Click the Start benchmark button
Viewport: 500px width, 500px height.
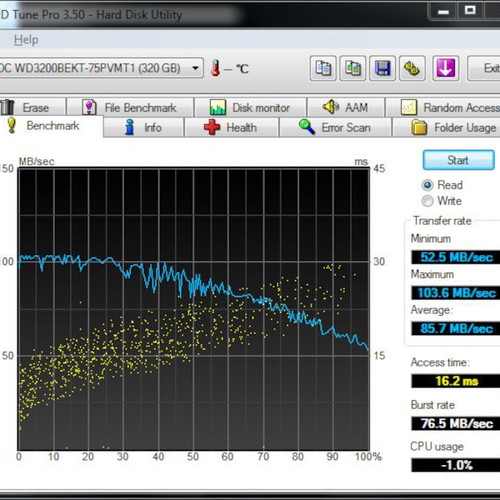point(458,160)
